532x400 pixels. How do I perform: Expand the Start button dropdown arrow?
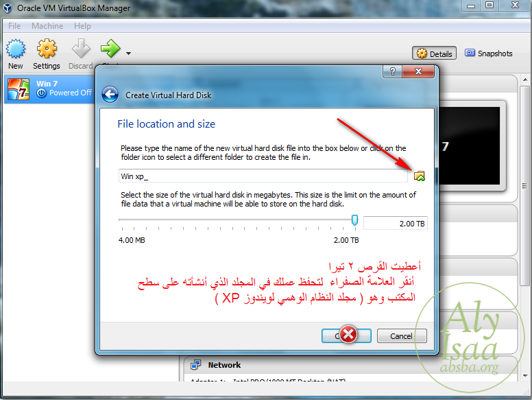pos(128,54)
